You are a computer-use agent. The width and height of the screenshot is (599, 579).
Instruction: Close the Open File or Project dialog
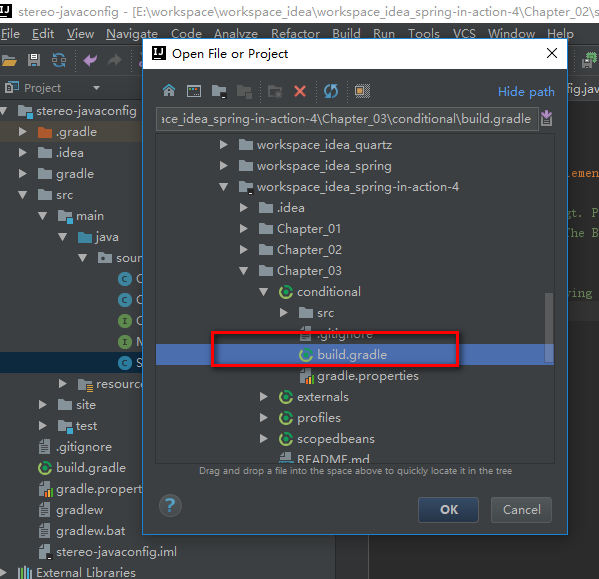(552, 53)
